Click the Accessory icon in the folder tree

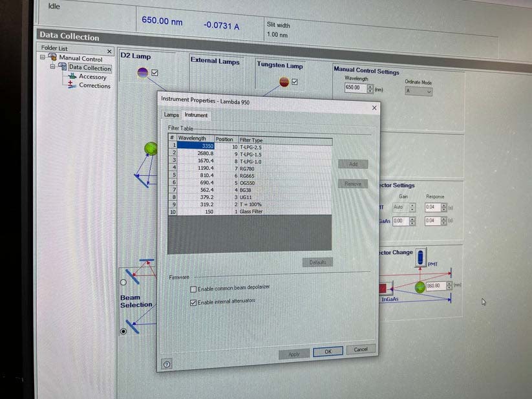(72, 76)
